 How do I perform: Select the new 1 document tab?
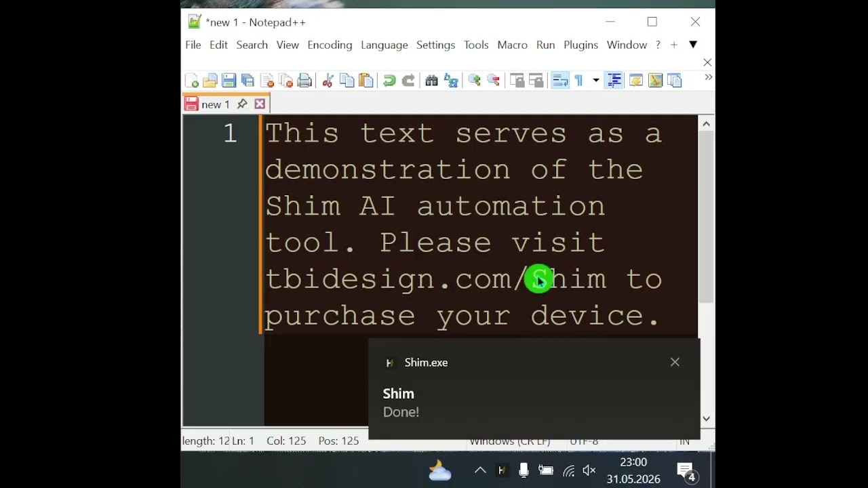coord(226,104)
